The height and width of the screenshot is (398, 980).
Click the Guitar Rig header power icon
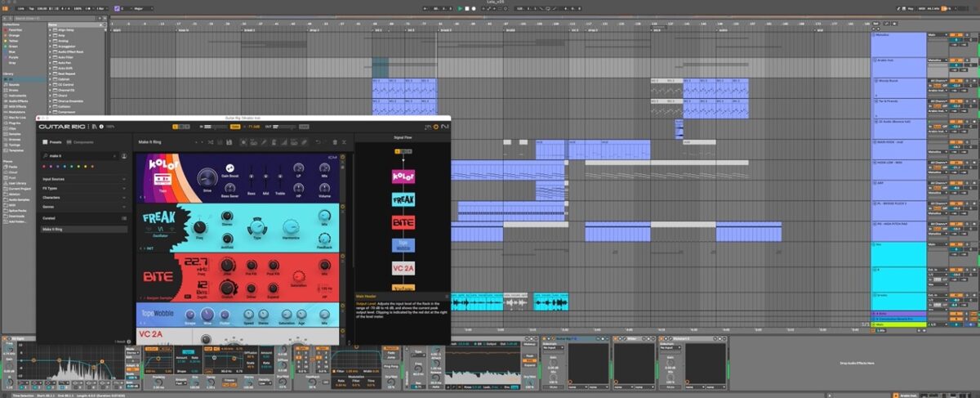436,127
